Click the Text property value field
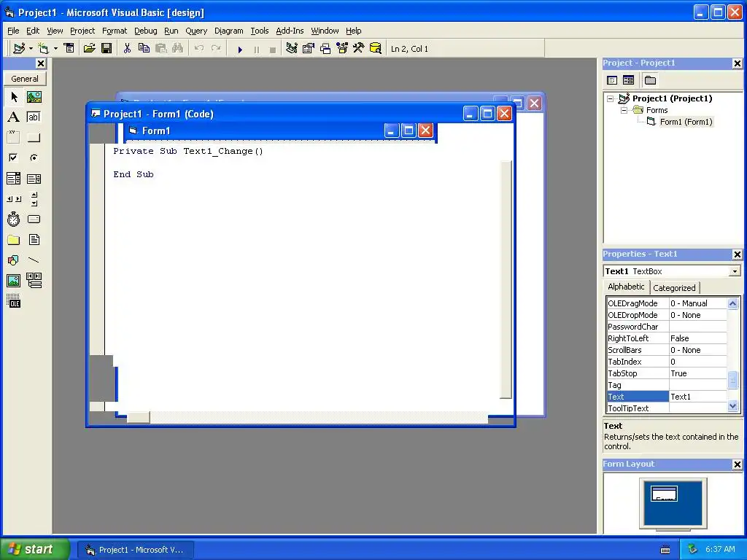Screen dimensions: 747x560 click(x=698, y=397)
